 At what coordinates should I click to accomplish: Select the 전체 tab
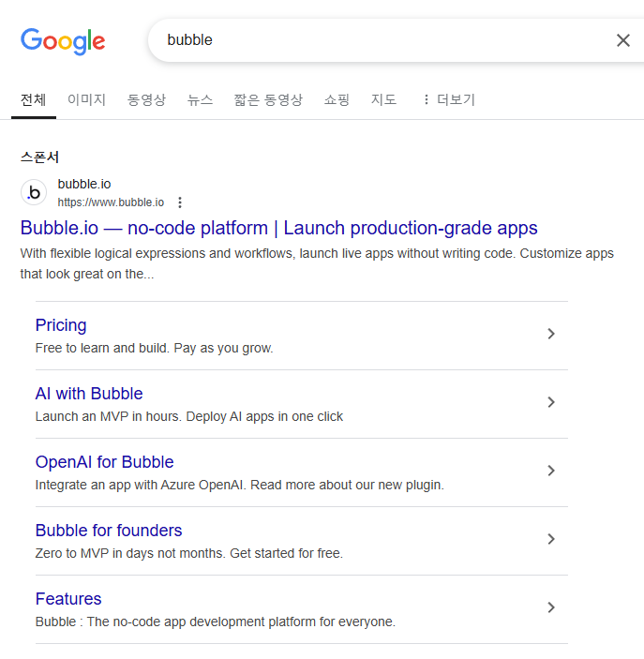[33, 99]
